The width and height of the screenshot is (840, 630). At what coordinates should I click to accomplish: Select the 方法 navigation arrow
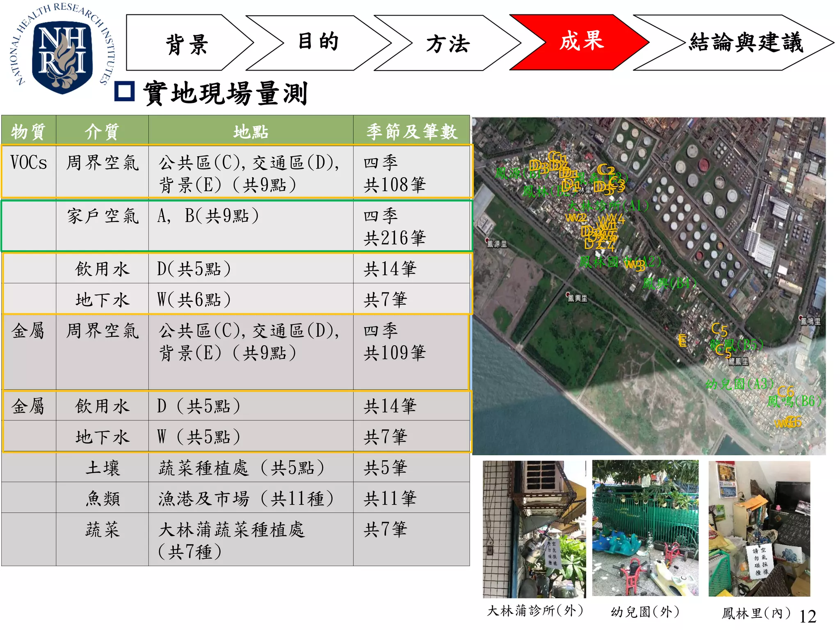[448, 43]
